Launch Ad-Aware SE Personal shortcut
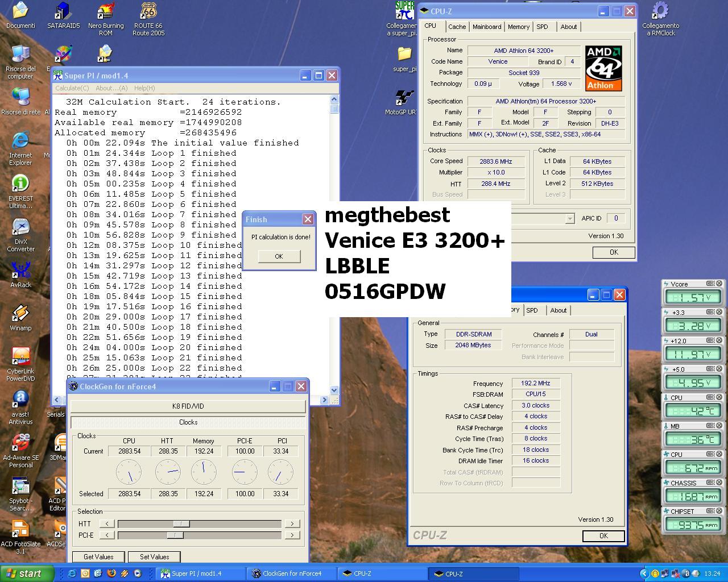Screen dimensions: 728x582 (20, 451)
